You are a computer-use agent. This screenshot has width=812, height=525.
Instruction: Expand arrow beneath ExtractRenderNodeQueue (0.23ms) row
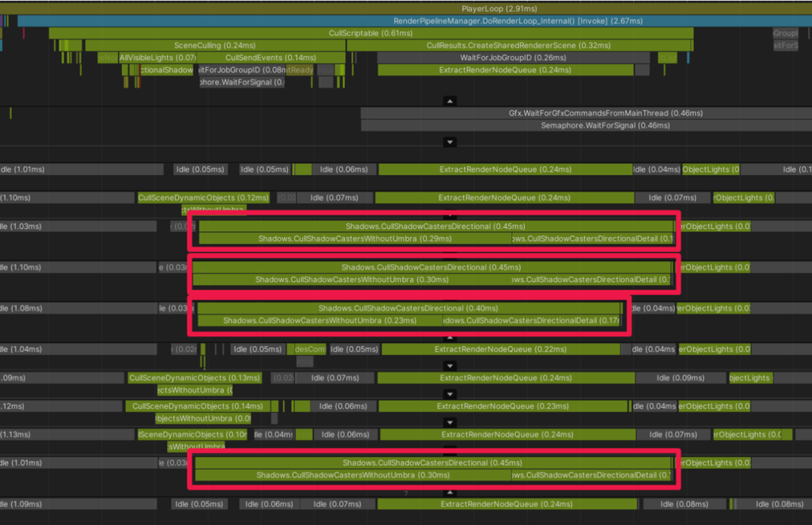tap(450, 423)
